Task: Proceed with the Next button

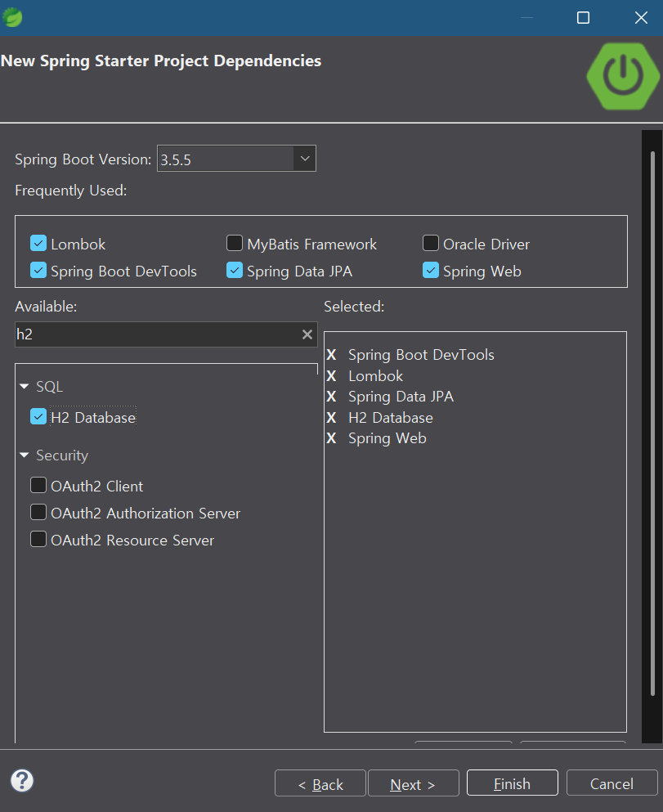Action: tap(413, 783)
